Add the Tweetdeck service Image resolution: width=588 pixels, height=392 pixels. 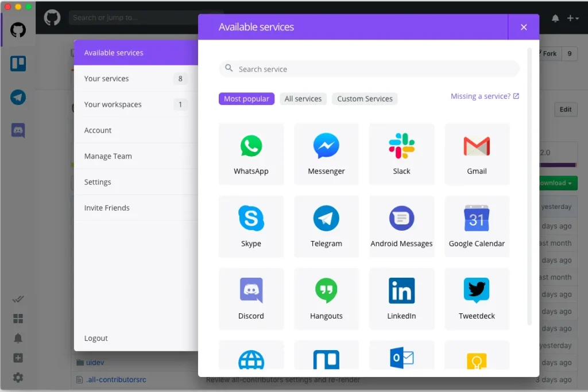(477, 298)
